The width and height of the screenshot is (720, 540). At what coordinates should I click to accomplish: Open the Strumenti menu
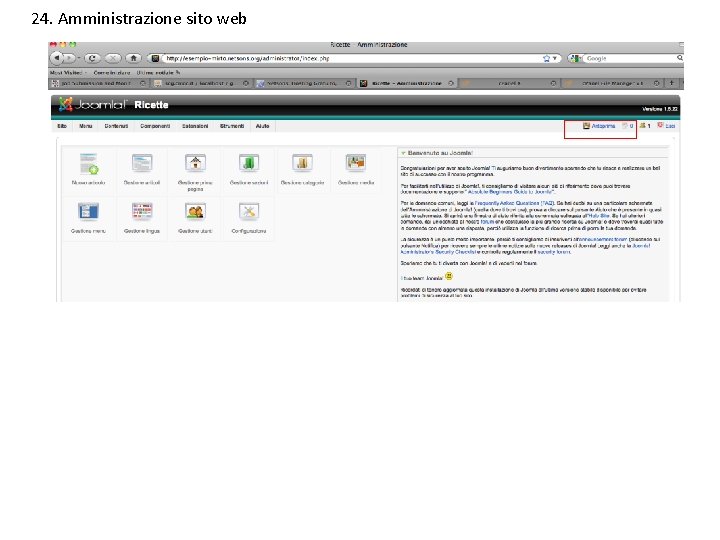click(x=232, y=126)
